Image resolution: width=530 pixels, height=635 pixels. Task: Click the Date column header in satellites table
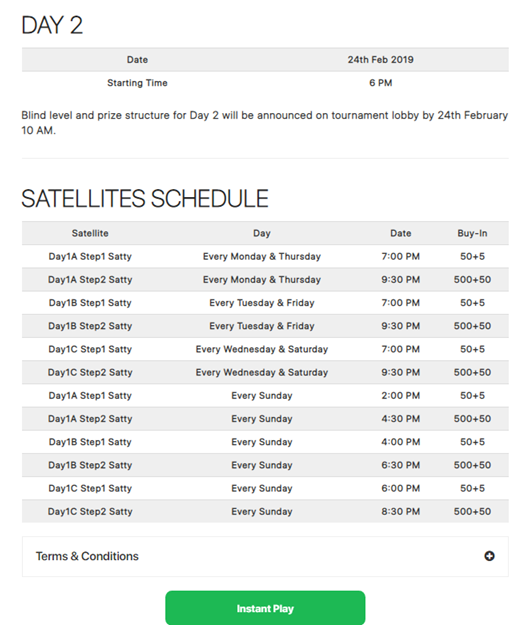click(400, 233)
